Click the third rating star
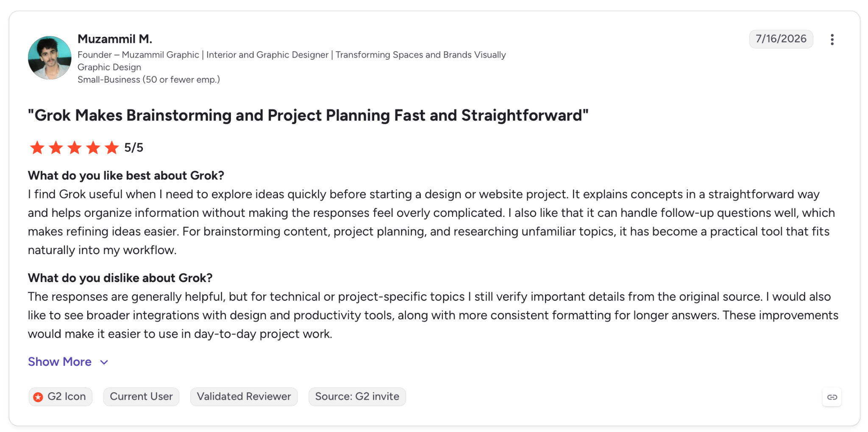868x432 pixels. tap(75, 148)
